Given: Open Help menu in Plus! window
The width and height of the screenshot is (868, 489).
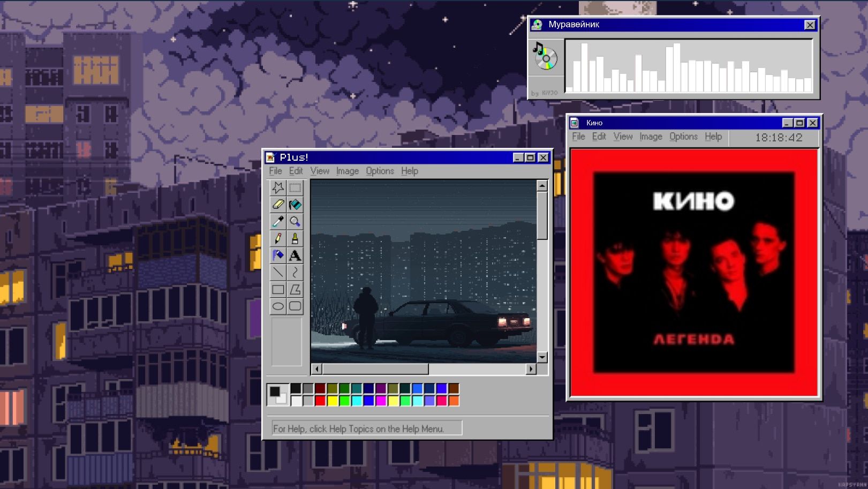Looking at the screenshot, I should point(410,171).
